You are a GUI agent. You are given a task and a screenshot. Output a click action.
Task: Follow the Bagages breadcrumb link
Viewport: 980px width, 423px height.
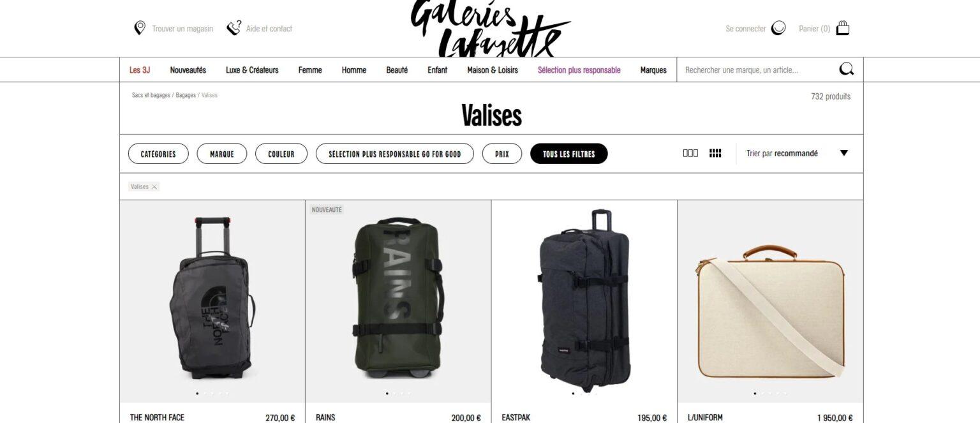coord(186,95)
